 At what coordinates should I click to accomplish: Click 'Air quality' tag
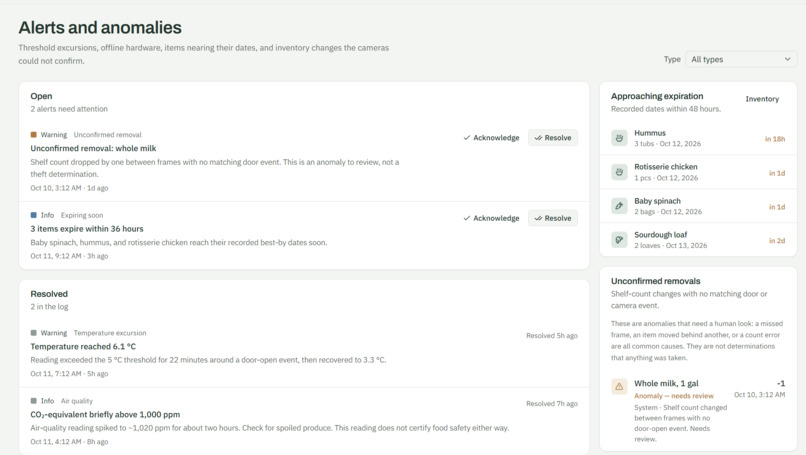coord(77,401)
